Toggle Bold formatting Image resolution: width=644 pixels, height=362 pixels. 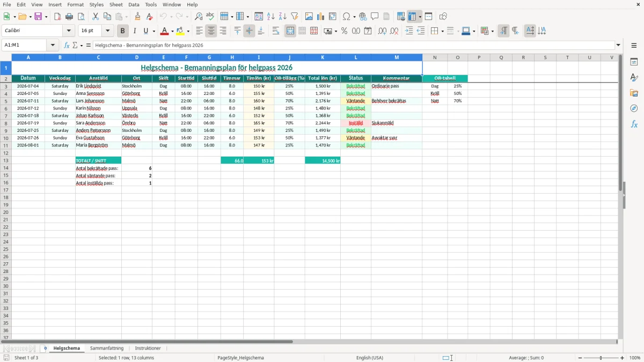[123, 31]
